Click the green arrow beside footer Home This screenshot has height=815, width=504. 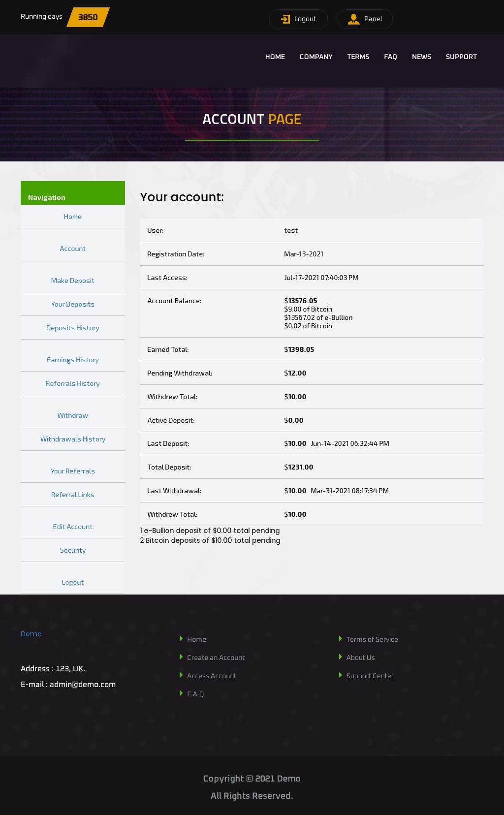point(181,639)
